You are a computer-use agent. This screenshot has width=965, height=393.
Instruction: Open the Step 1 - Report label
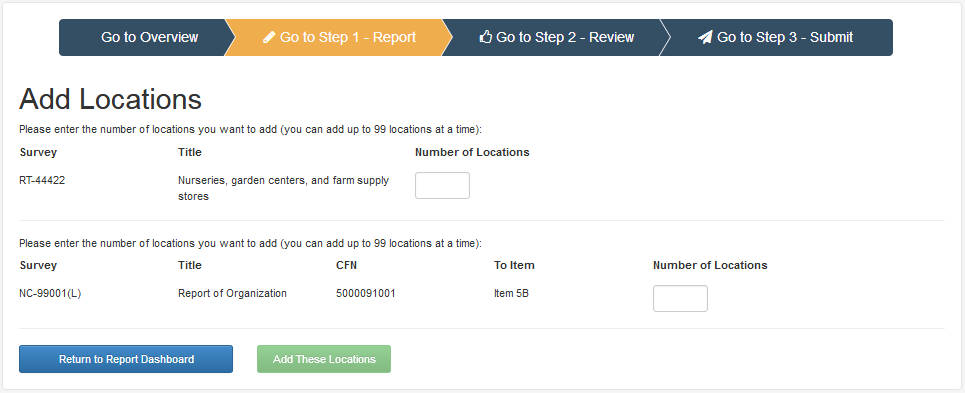coord(348,38)
